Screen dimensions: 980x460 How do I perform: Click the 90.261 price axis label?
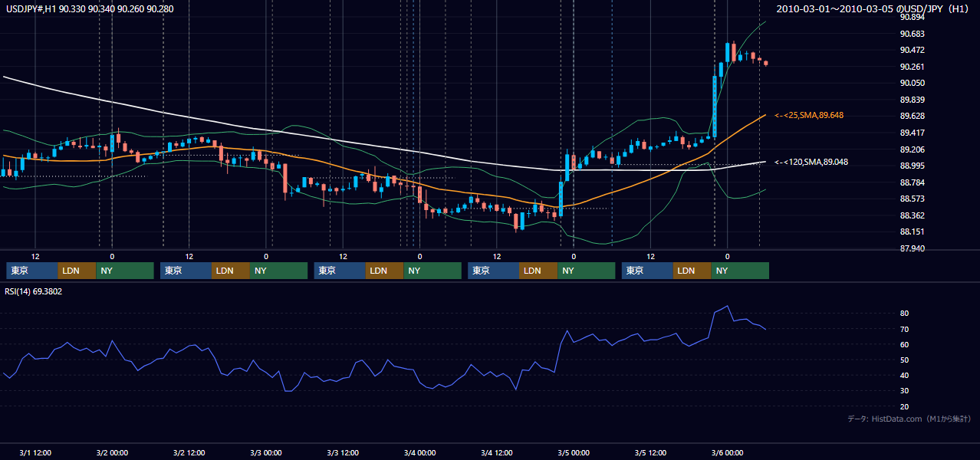tap(912, 67)
